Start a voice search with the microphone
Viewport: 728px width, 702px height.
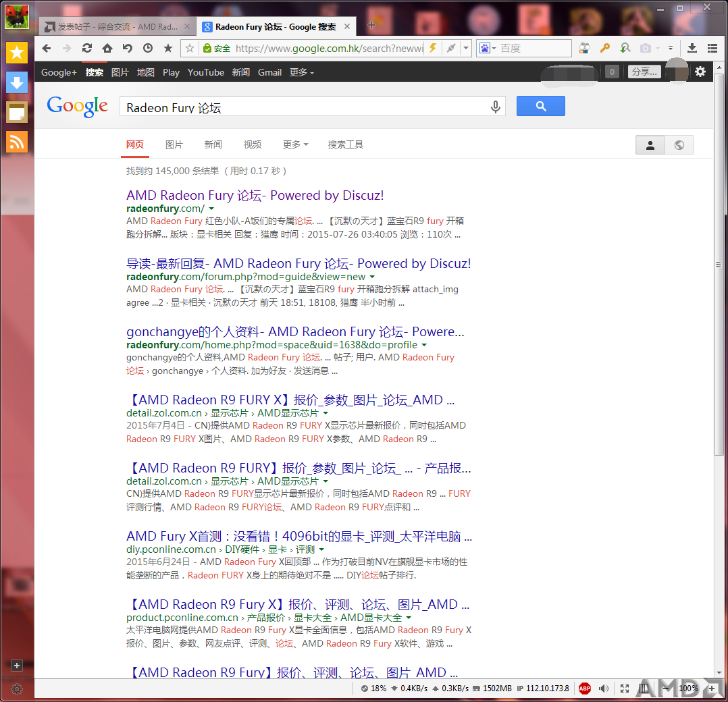(x=496, y=107)
